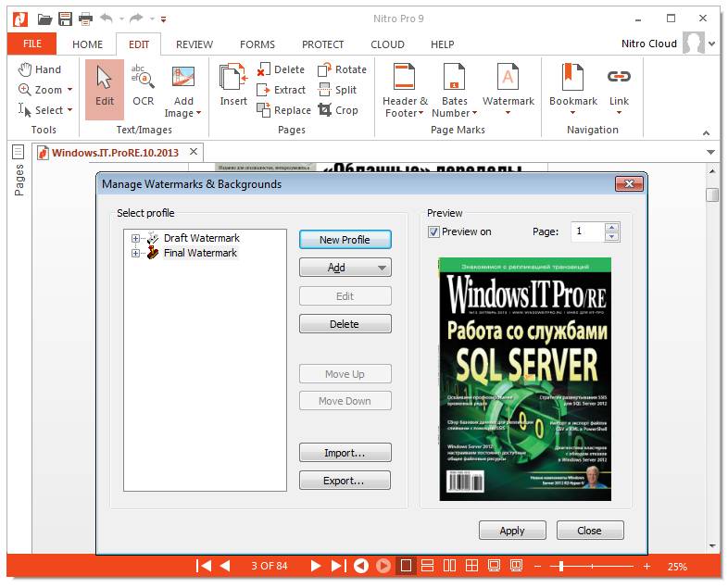Undo the last action in quick access toolbar
This screenshot has width=728, height=588.
pyautogui.click(x=107, y=19)
